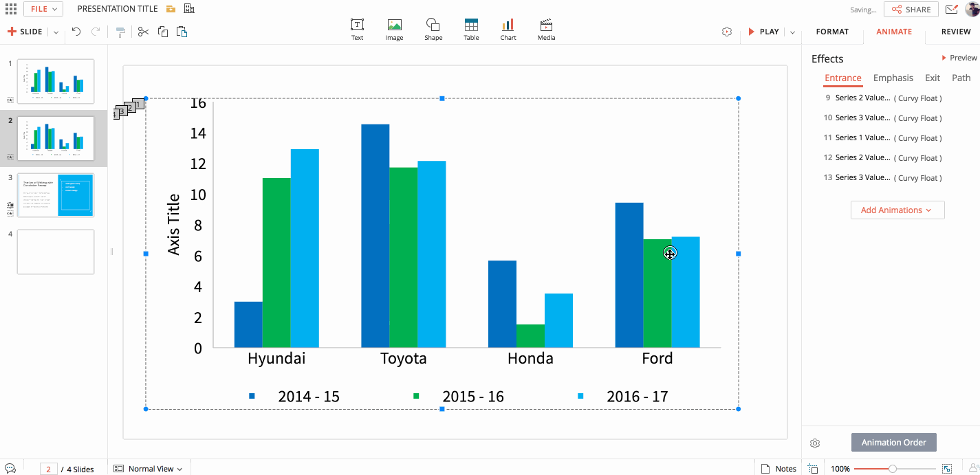Image resolution: width=980 pixels, height=475 pixels.
Task: Click the Animation Order button
Action: [x=894, y=443]
